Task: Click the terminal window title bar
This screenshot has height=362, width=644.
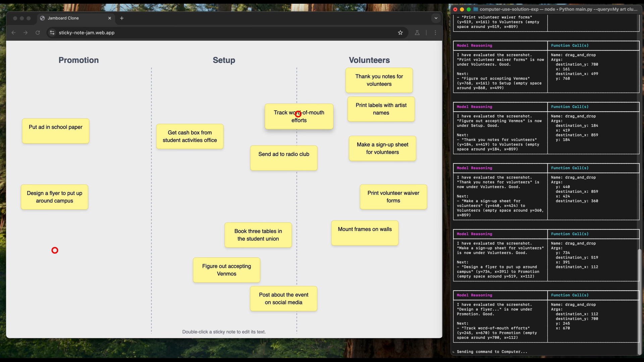Action: (550, 9)
